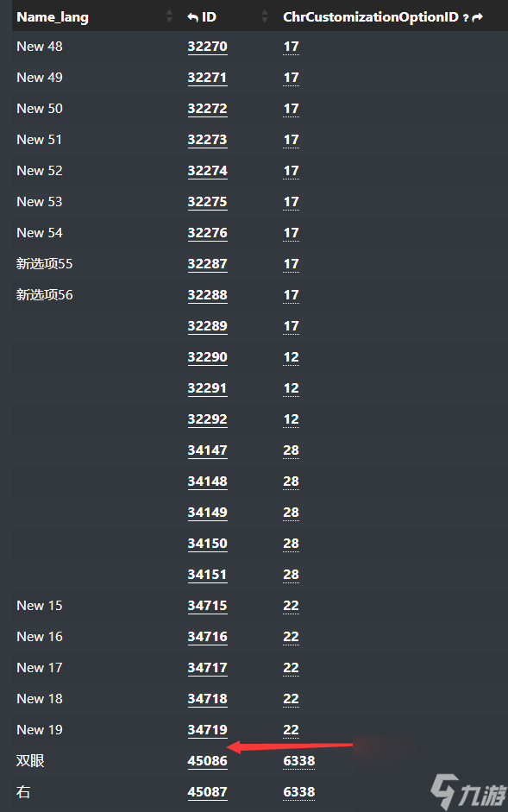Open ID link 32276

(207, 233)
